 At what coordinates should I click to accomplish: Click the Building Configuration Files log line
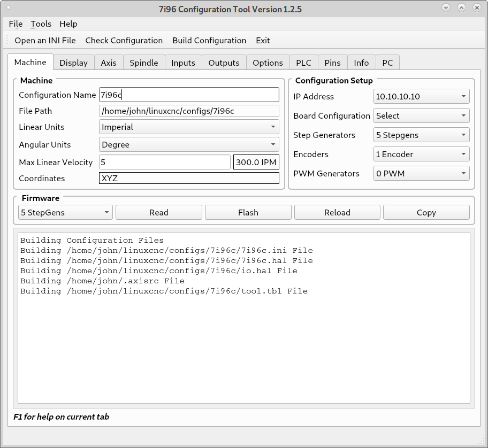[92, 241]
